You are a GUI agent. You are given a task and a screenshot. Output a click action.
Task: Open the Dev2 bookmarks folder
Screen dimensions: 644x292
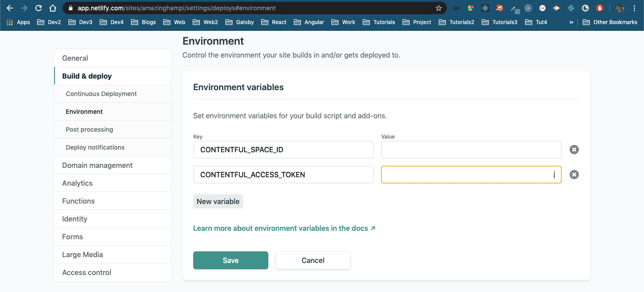(x=49, y=22)
